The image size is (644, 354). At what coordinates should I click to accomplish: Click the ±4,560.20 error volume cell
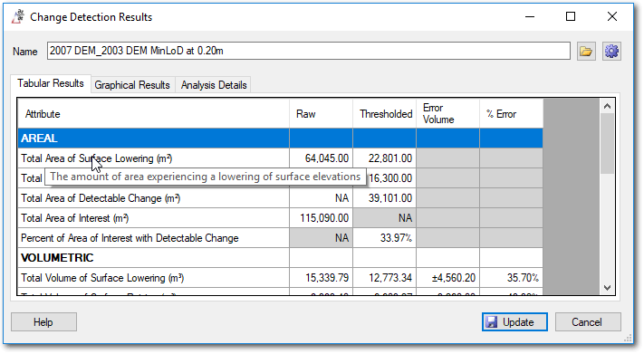(447, 278)
